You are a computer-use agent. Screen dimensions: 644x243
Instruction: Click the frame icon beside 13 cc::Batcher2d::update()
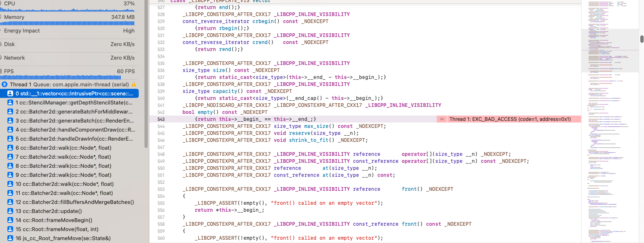(10, 211)
